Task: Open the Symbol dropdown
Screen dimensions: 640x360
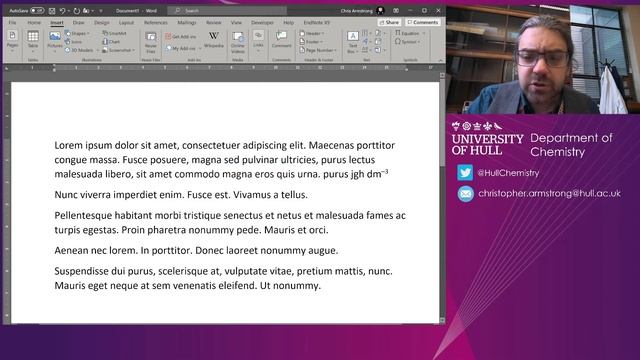Action: [x=407, y=42]
